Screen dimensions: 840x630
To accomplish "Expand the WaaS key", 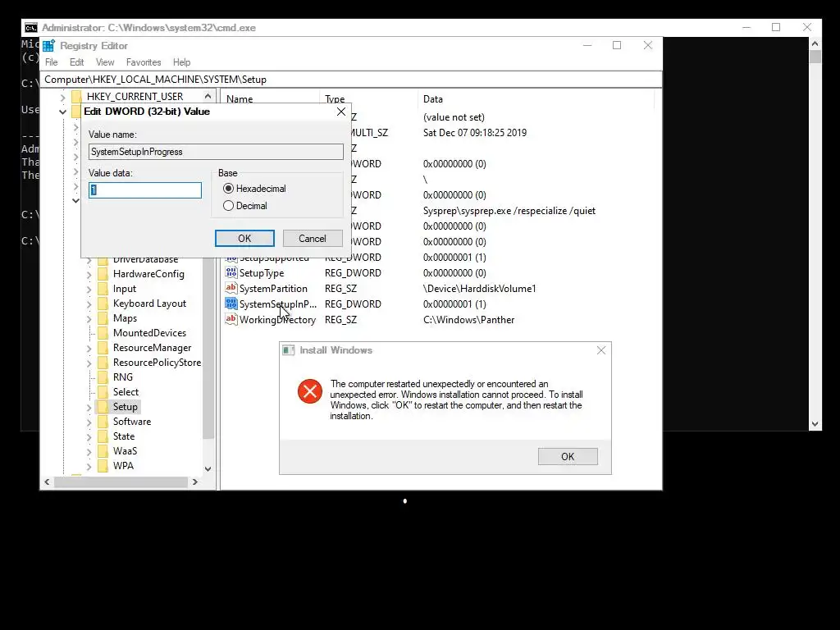I will [x=89, y=452].
